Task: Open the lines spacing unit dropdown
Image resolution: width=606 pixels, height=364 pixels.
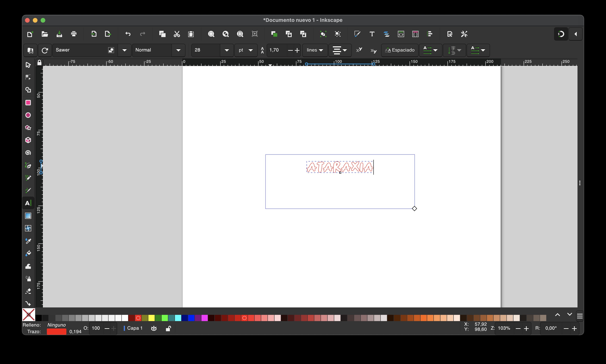Action: (315, 50)
